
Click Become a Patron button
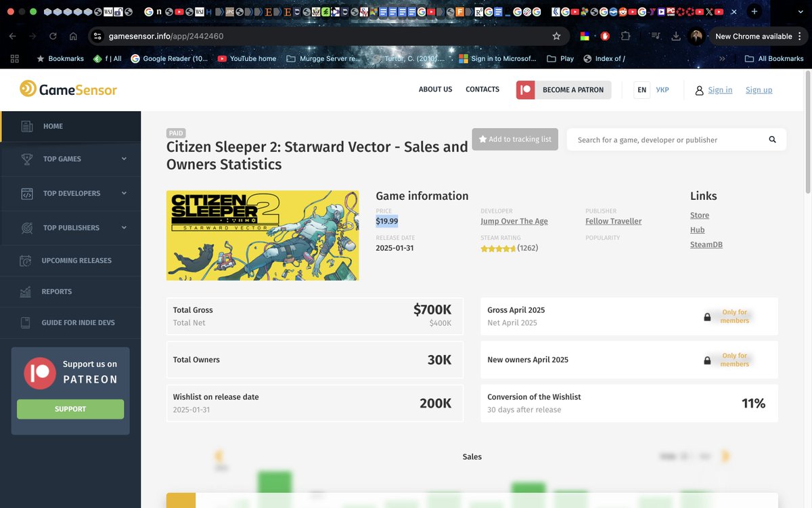coord(564,90)
